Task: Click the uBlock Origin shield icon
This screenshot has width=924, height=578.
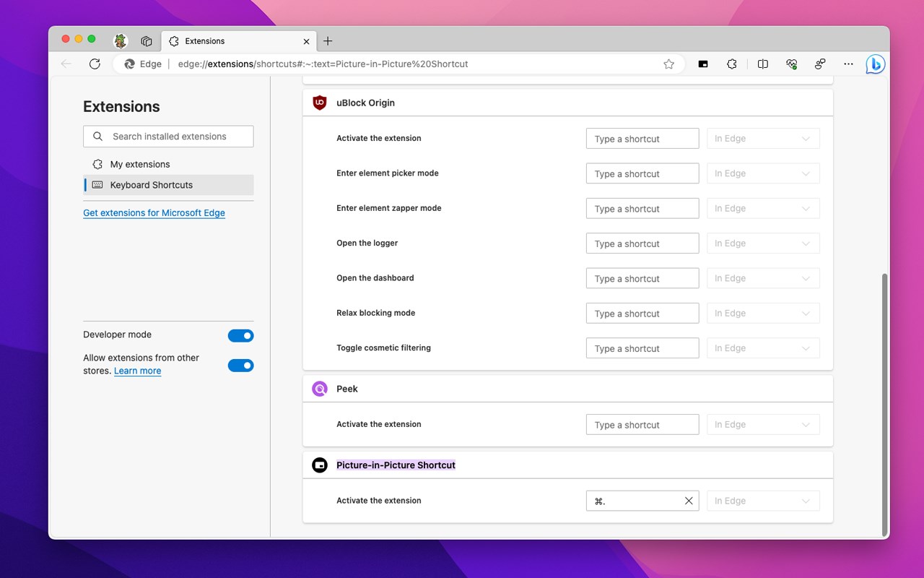Action: click(320, 103)
